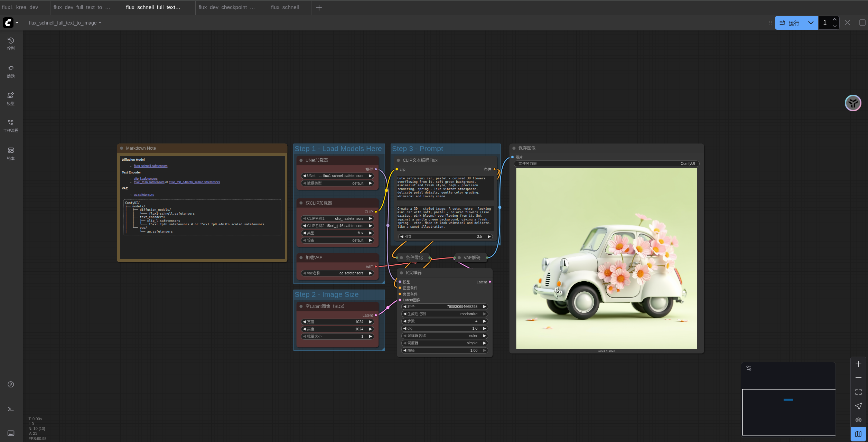The width and height of the screenshot is (868, 442).
Task: Run the workflow with the 运行 button
Action: click(x=790, y=23)
